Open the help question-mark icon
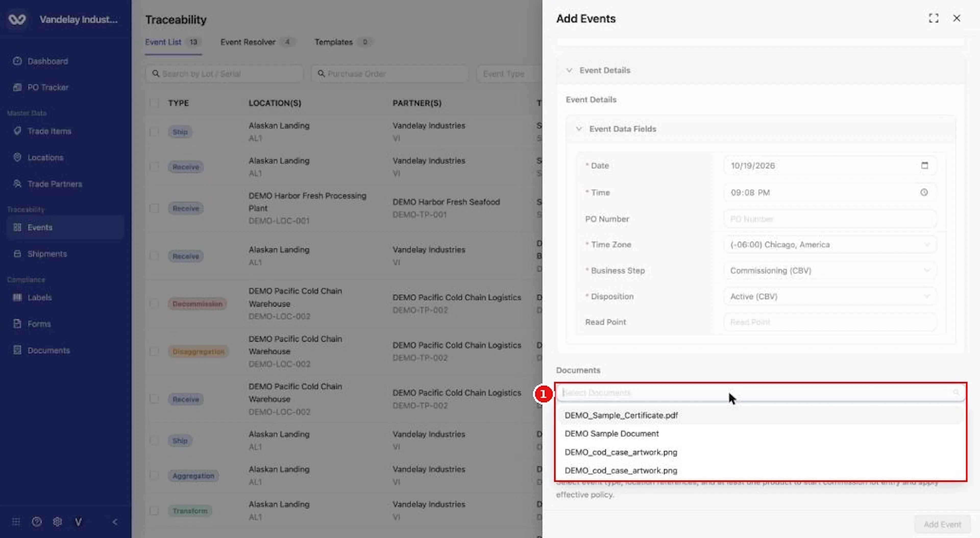The height and width of the screenshot is (538, 980). (x=36, y=522)
